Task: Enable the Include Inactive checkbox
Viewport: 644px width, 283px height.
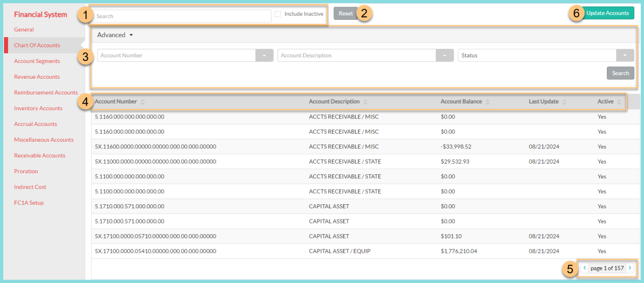Action: [x=278, y=14]
